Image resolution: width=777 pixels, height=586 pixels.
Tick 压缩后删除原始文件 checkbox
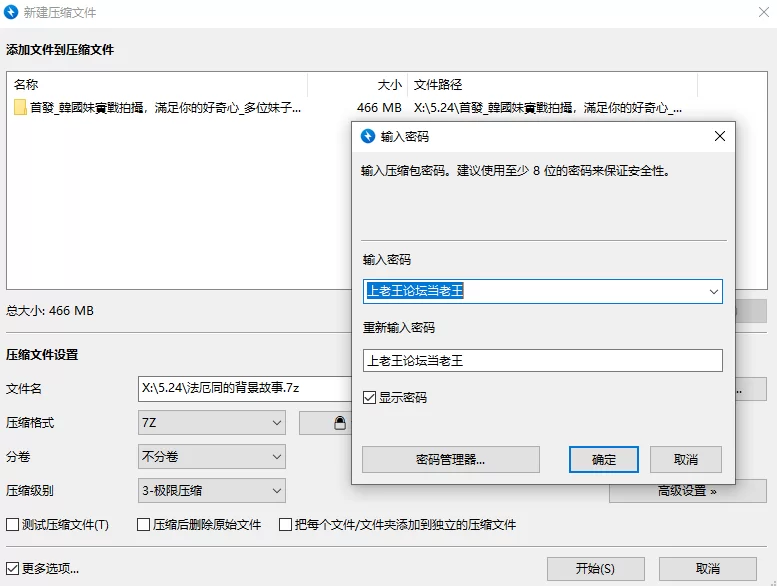click(143, 525)
